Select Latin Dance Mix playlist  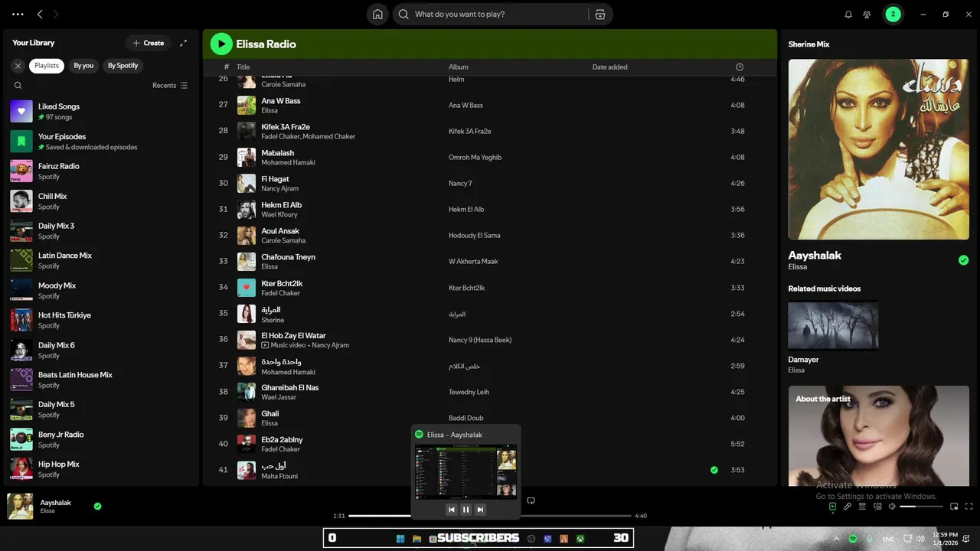100,260
